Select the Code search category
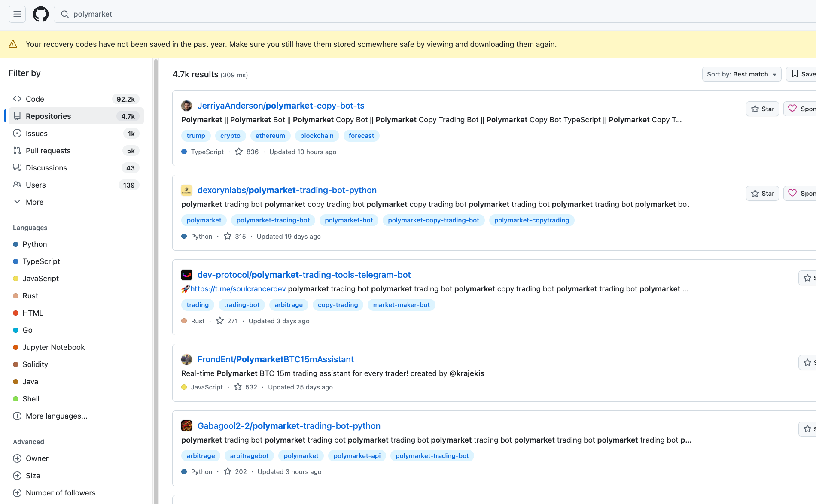816x504 pixels. point(35,99)
